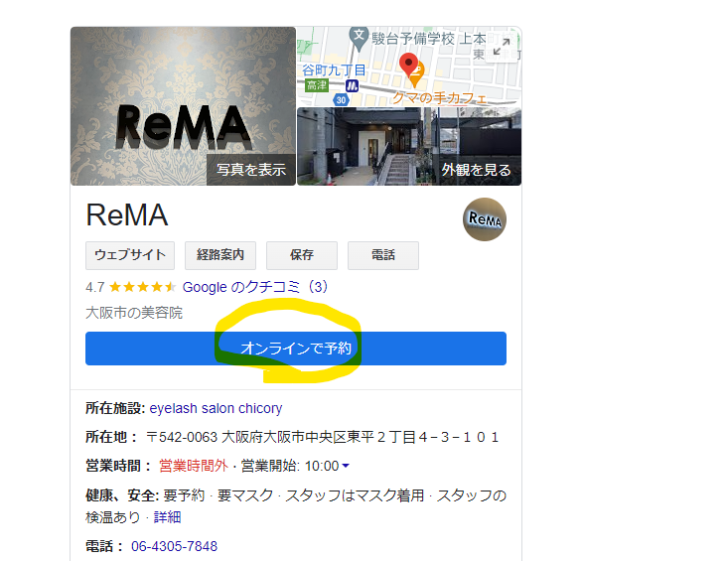728x561 pixels.
Task: Open the round ReMA profile logo
Action: pyautogui.click(x=485, y=219)
